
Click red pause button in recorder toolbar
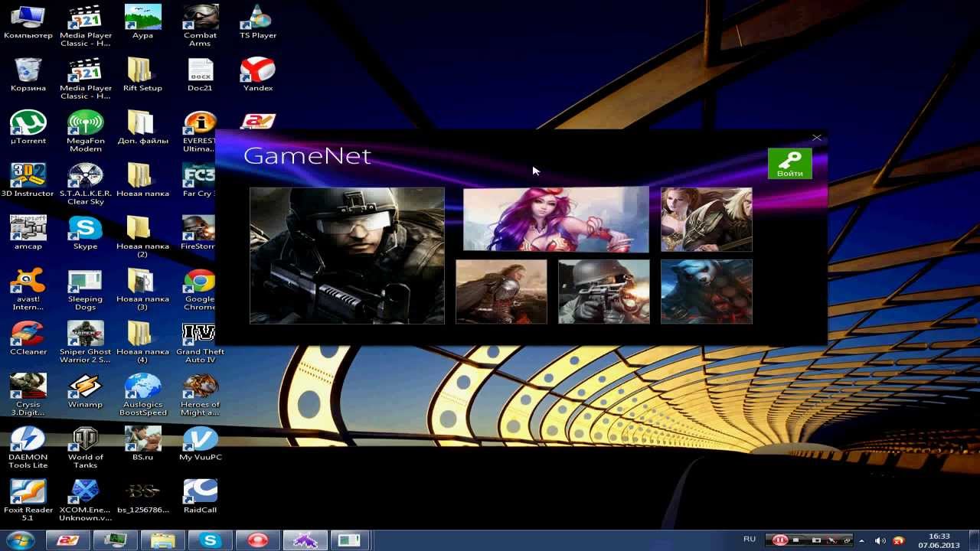pyautogui.click(x=779, y=540)
